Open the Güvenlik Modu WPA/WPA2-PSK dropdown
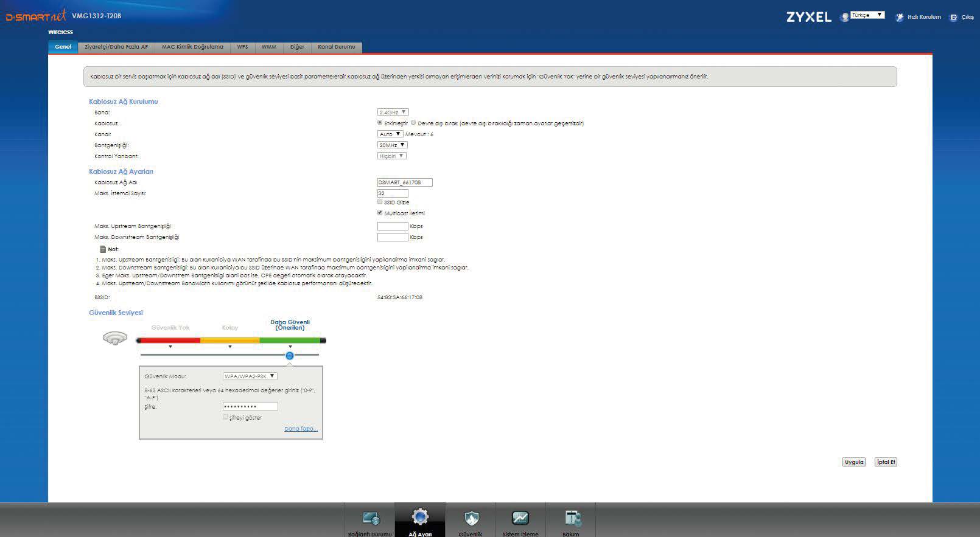The width and height of the screenshot is (980, 537). click(250, 376)
